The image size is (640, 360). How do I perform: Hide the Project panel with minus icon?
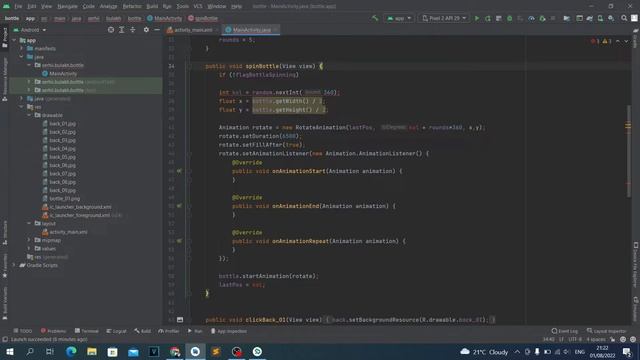click(x=157, y=30)
